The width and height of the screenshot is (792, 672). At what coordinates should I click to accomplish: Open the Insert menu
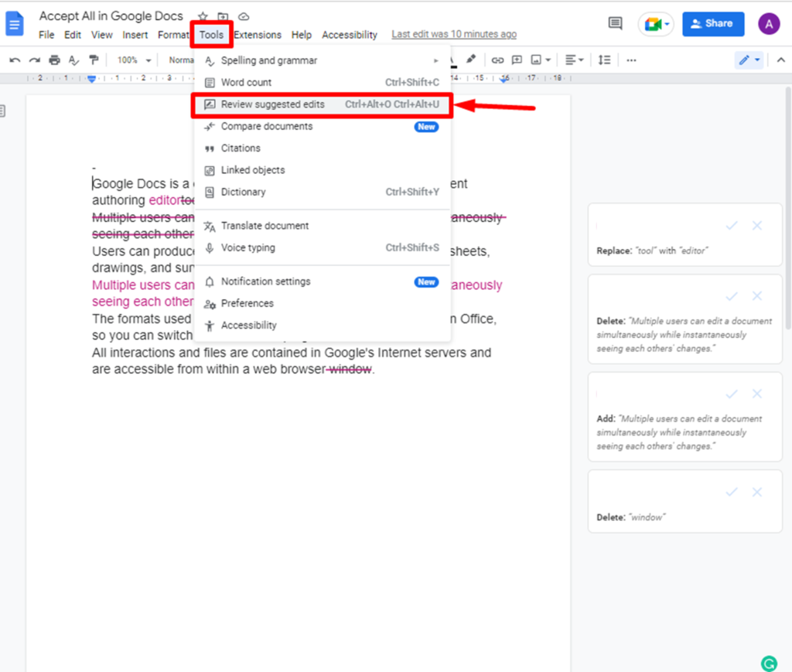(x=135, y=35)
